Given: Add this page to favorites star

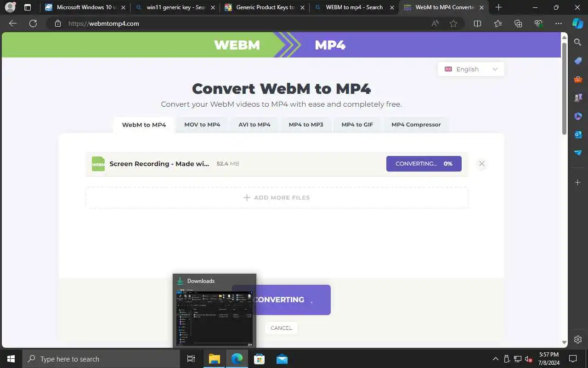Looking at the screenshot, I should (x=453, y=23).
